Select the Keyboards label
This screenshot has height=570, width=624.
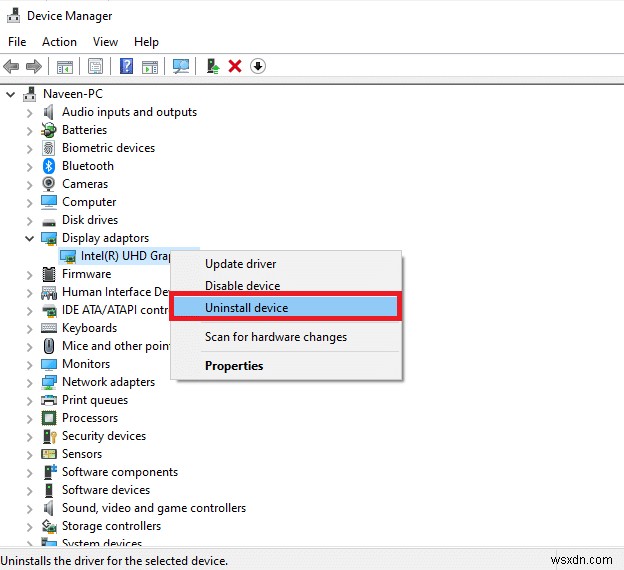(90, 328)
